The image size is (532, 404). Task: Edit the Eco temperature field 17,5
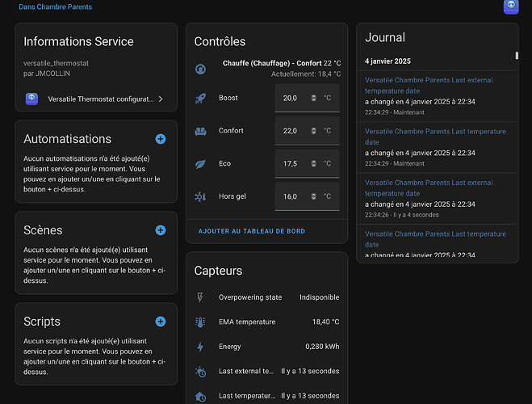307,163
